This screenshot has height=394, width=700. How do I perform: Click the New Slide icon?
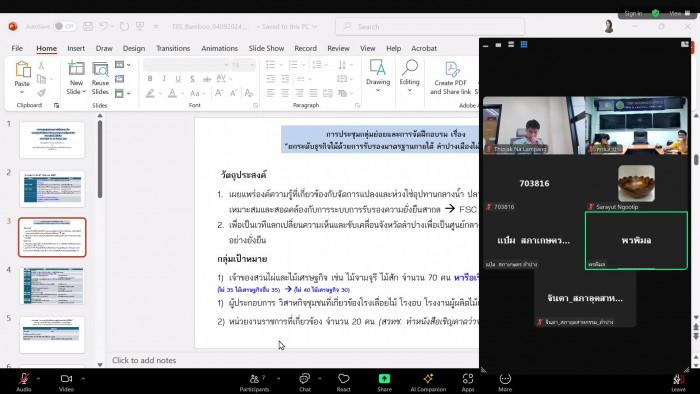coord(76,68)
